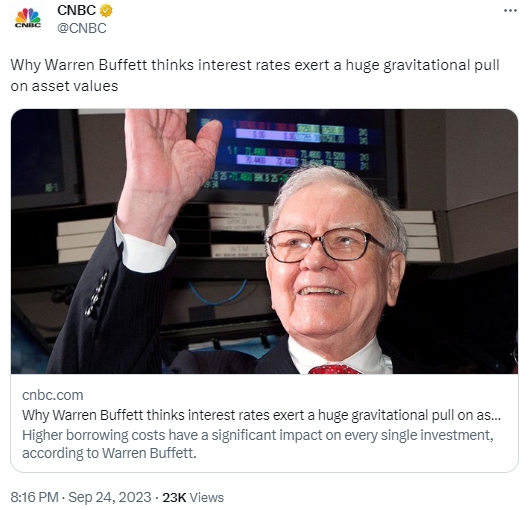Viewport: 529px width, 510px height.
Task: Click the gold verified badge beside CNBC
Action: click(106, 10)
